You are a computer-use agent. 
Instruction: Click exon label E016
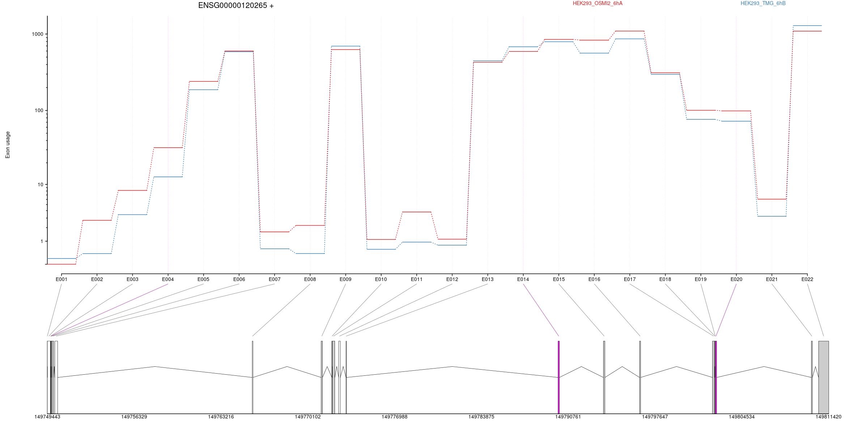(594, 279)
